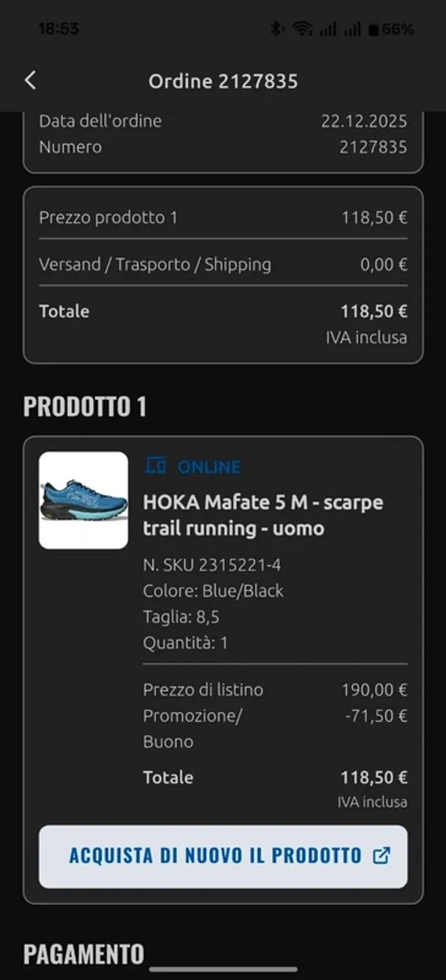This screenshot has height=980, width=446.
Task: Tap the PAGAMENTO section heading
Action: pyautogui.click(x=84, y=954)
